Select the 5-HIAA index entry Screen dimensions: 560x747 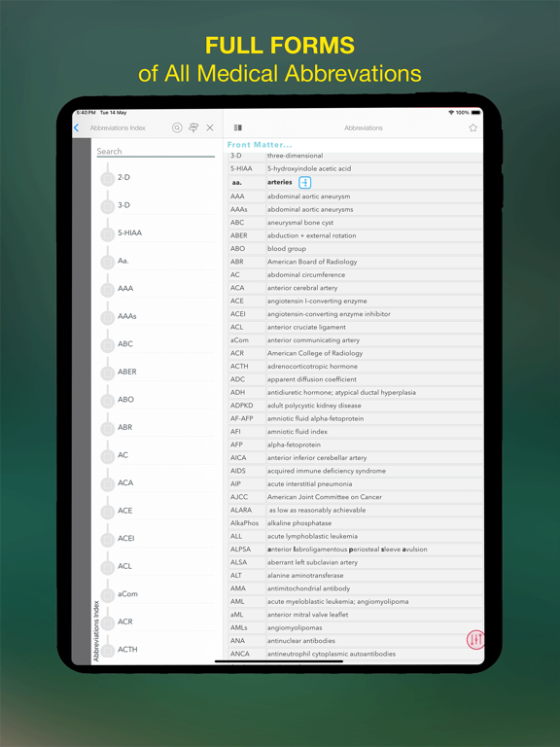[129, 233]
